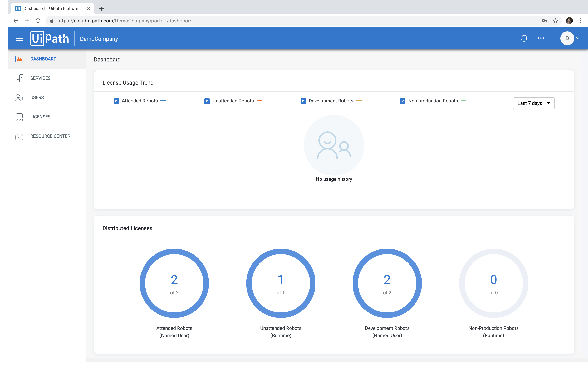Select the DASHBOARD menu item
Image resolution: width=588 pixels, height=372 pixels.
click(x=43, y=59)
